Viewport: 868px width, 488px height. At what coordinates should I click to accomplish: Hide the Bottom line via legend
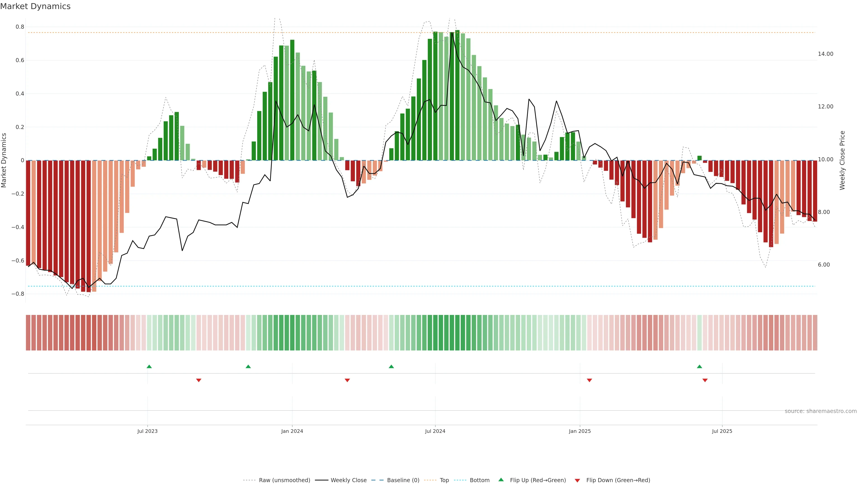coord(479,480)
